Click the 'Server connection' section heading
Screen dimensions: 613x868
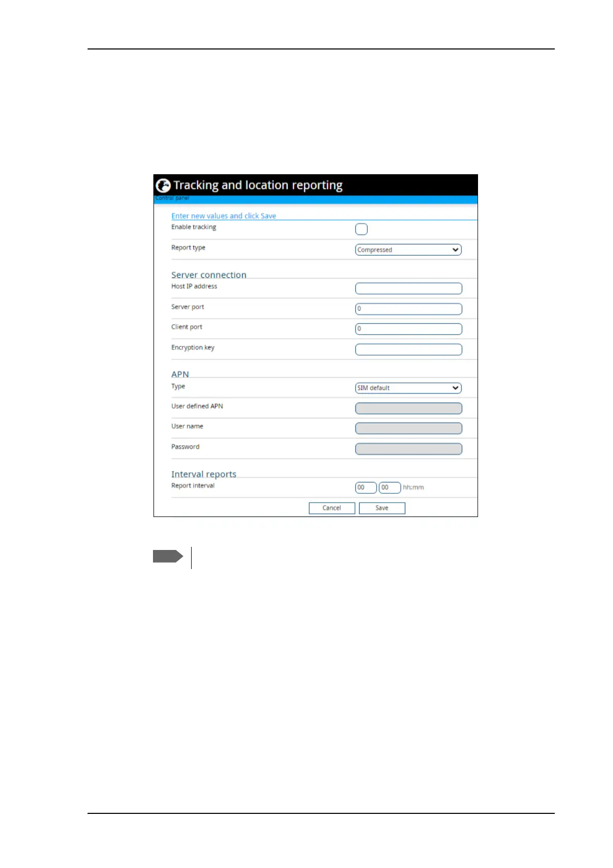coord(209,275)
